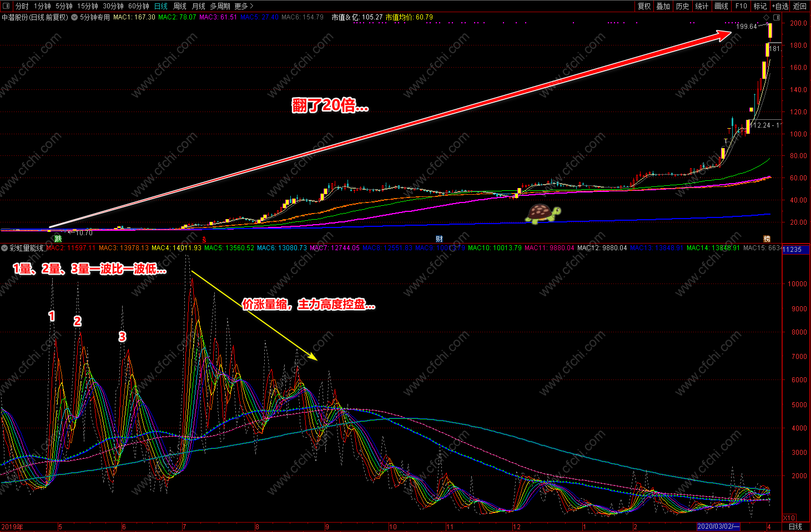The height and width of the screenshot is (532, 811).
Task: Open main chart indicator dropdown arrow
Action: click(74, 17)
